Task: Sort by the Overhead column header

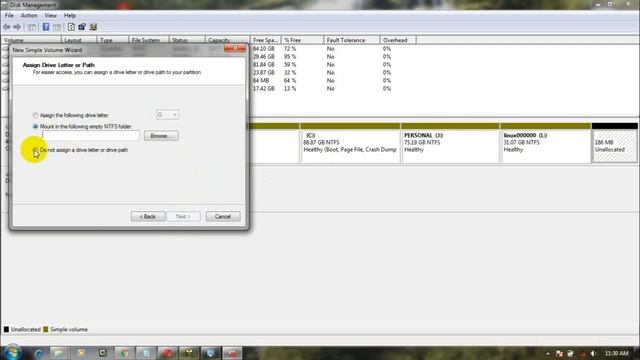Action: [398, 40]
